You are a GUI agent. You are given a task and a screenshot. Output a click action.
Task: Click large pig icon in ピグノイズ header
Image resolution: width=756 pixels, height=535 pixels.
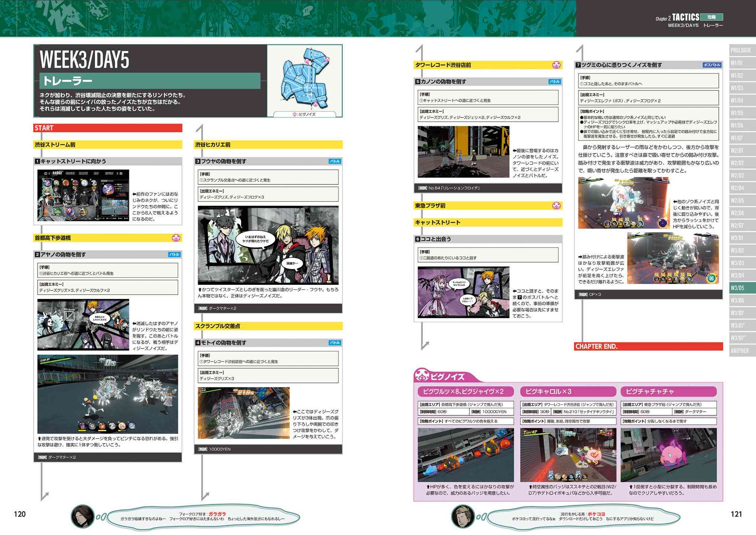click(x=422, y=376)
